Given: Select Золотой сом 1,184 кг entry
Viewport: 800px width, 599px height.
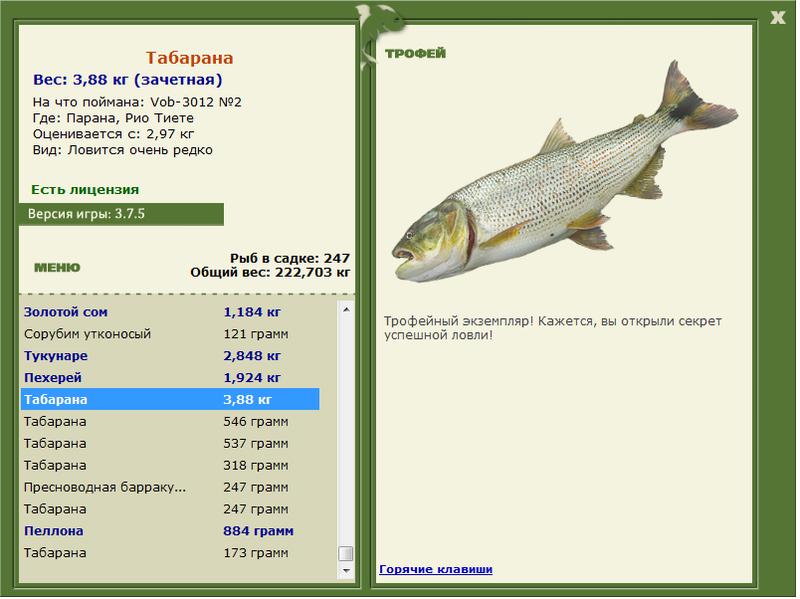Looking at the screenshot, I should [170, 312].
